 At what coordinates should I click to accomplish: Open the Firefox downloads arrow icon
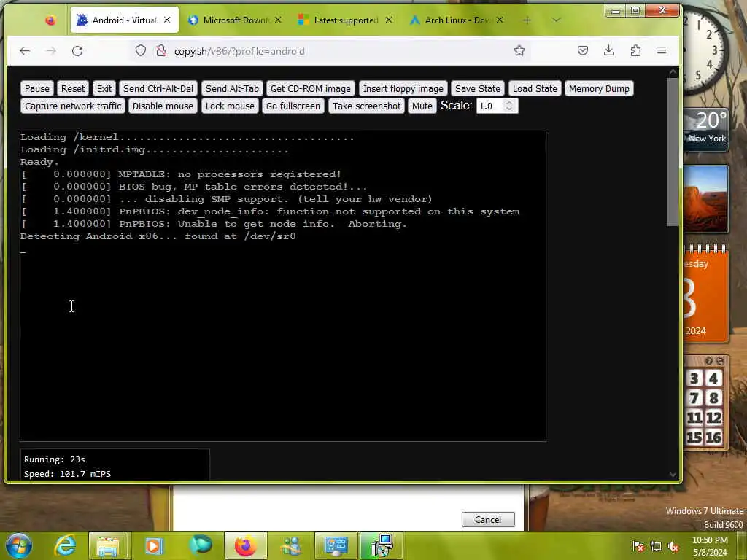coord(609,50)
